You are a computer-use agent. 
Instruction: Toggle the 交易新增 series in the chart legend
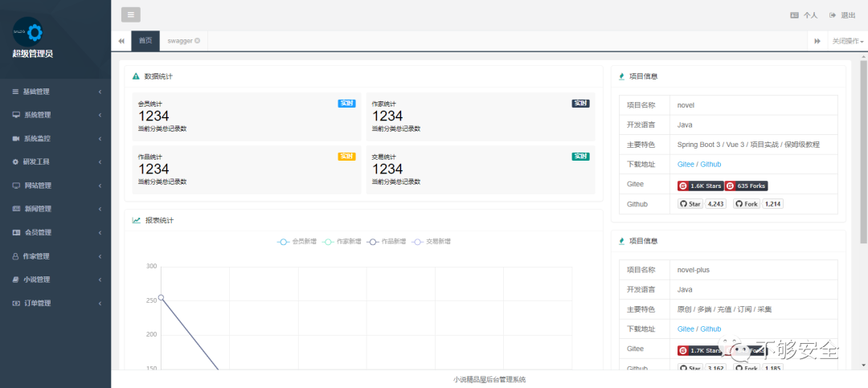(x=432, y=242)
